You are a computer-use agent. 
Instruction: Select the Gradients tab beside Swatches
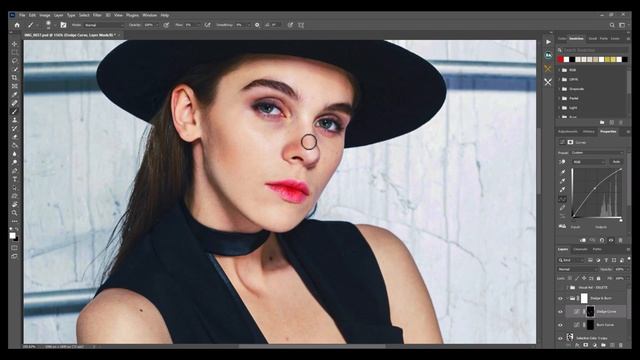(593, 38)
